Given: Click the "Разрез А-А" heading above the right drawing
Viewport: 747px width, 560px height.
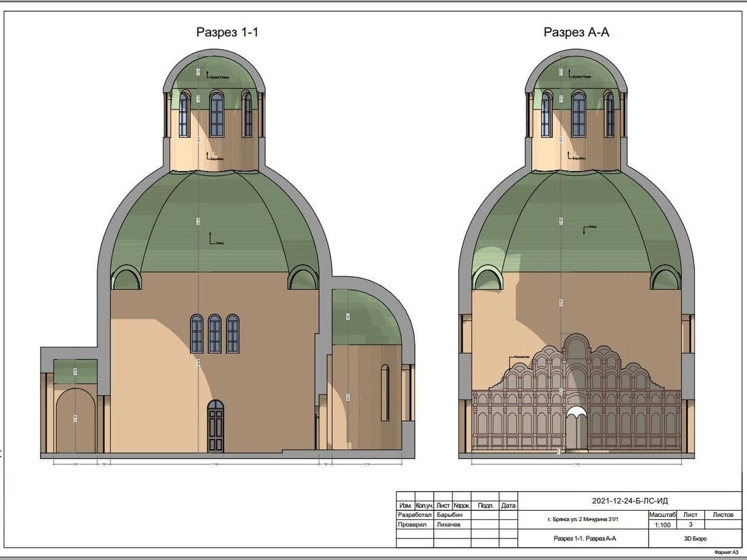Looking at the screenshot, I should tap(576, 33).
